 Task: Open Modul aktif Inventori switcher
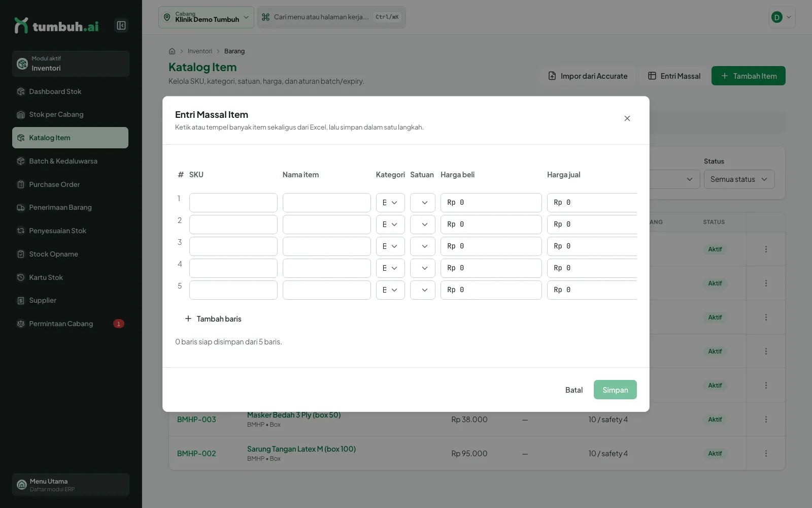click(71, 63)
